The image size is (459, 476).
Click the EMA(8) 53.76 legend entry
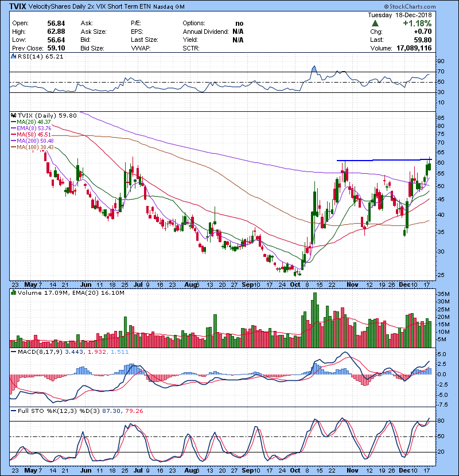pyautogui.click(x=32, y=128)
